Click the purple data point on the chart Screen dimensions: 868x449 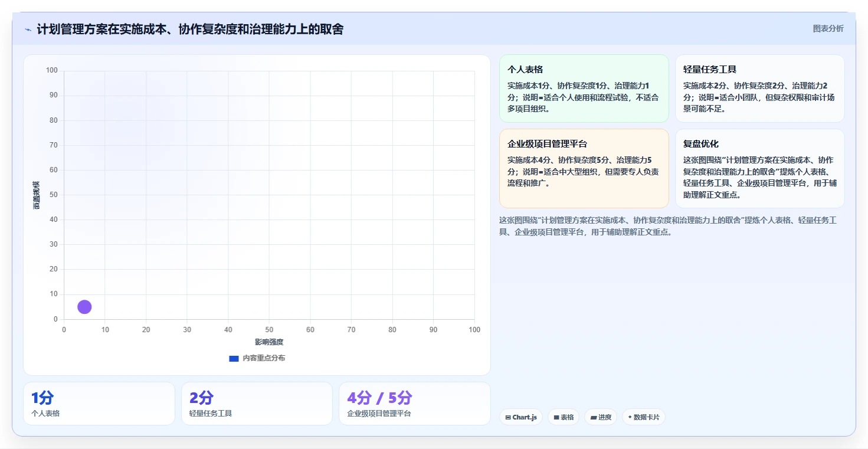coord(84,307)
